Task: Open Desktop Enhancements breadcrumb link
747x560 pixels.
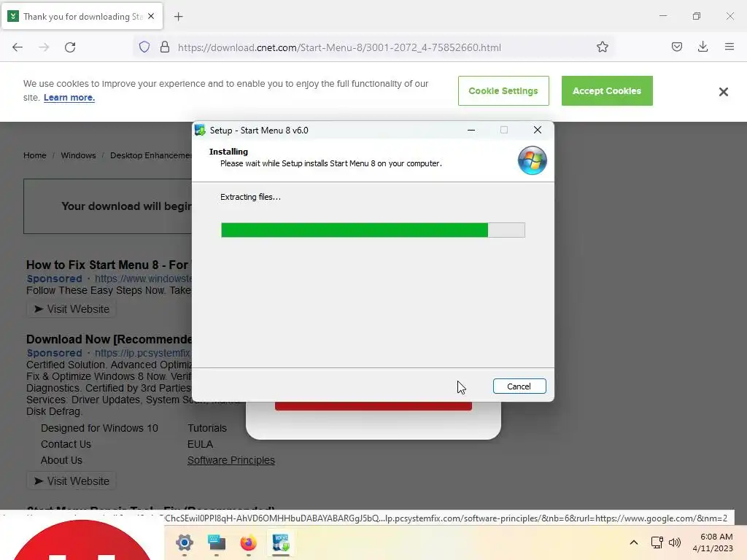Action: point(150,155)
